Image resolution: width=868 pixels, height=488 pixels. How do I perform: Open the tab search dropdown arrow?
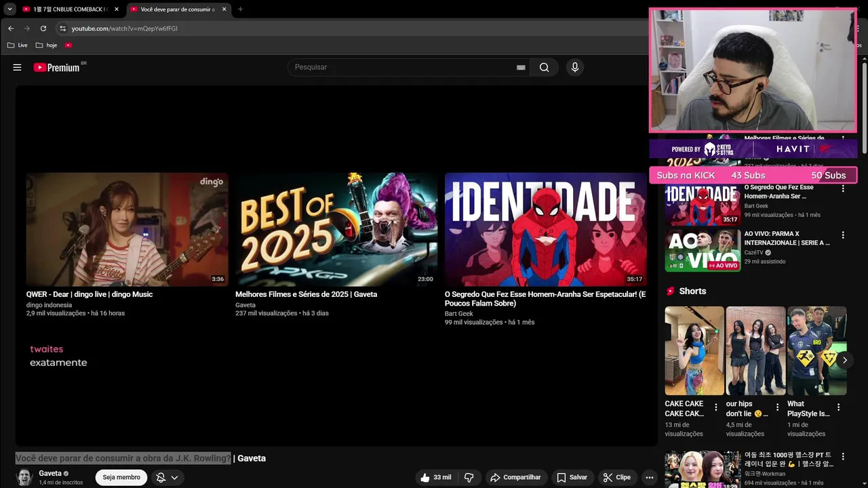9,9
